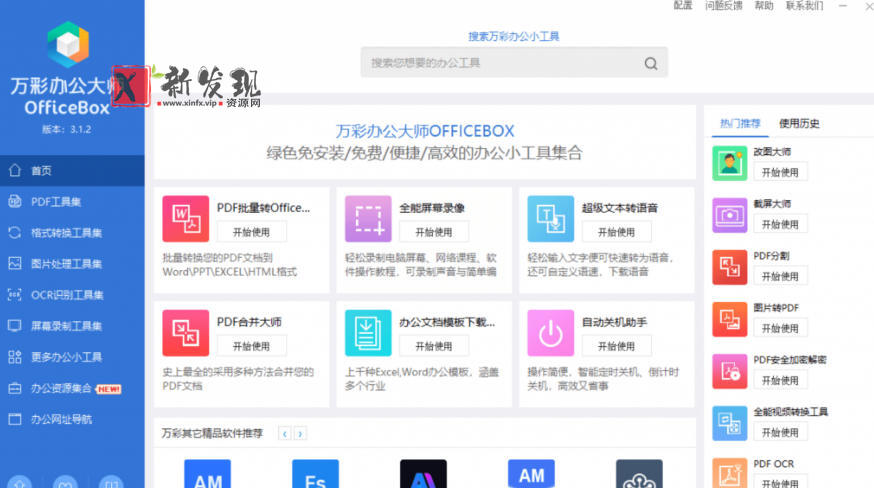Click the 万彩办公大师OFFICEBOX banner title

(425, 131)
